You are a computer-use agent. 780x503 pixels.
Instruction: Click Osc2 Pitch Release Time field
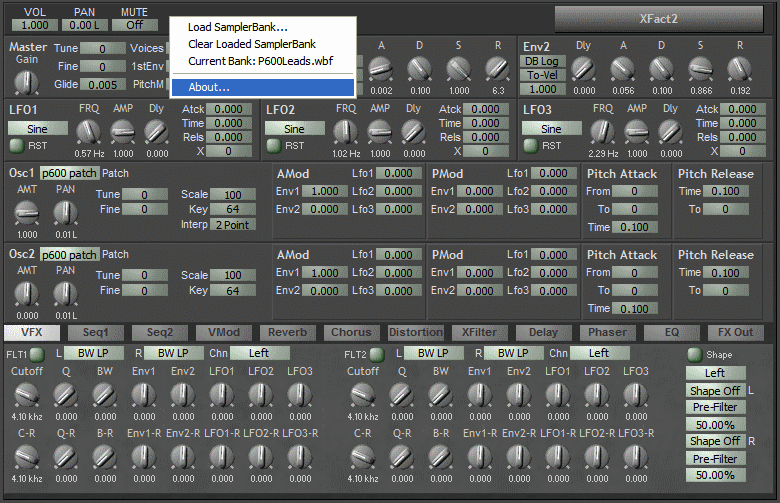coord(725,273)
